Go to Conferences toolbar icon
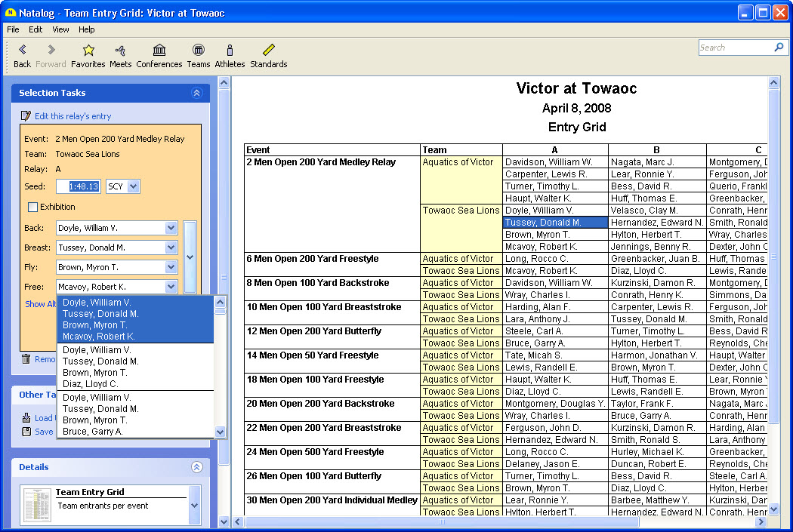Image resolution: width=793 pixels, height=532 pixels. tap(159, 51)
